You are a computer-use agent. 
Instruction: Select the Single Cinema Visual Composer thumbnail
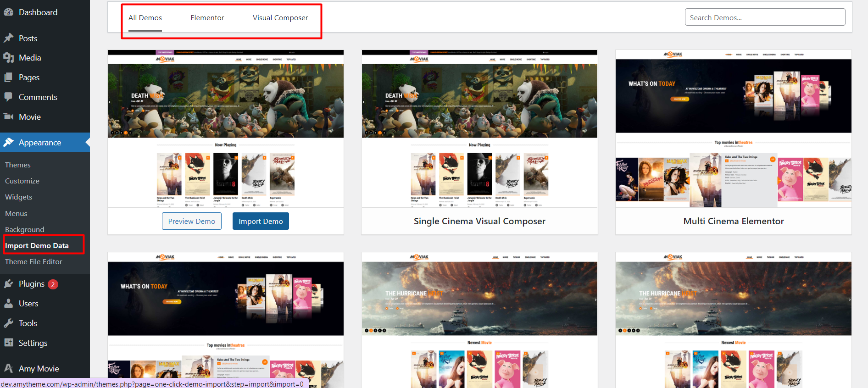tap(479, 129)
